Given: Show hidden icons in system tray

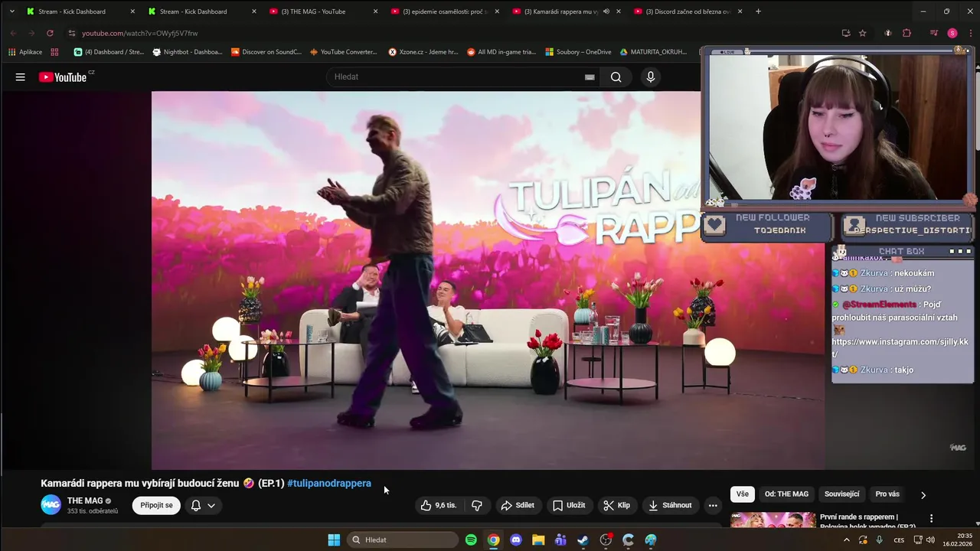Looking at the screenshot, I should coord(847,540).
